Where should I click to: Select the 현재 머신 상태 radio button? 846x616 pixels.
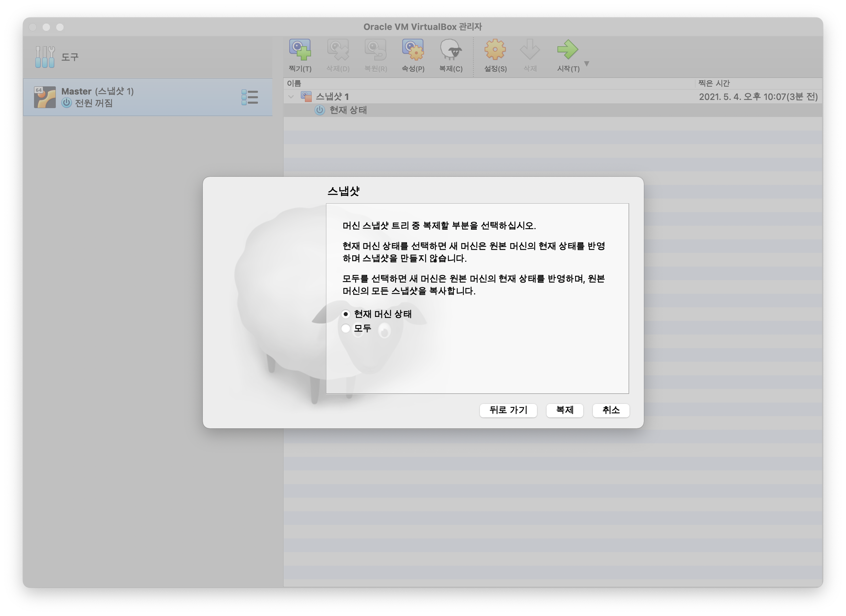point(345,314)
